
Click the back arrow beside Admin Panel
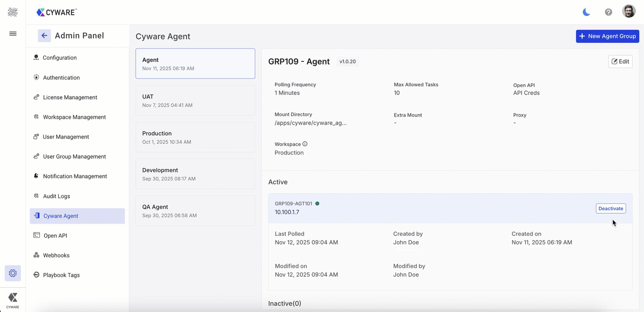point(44,36)
